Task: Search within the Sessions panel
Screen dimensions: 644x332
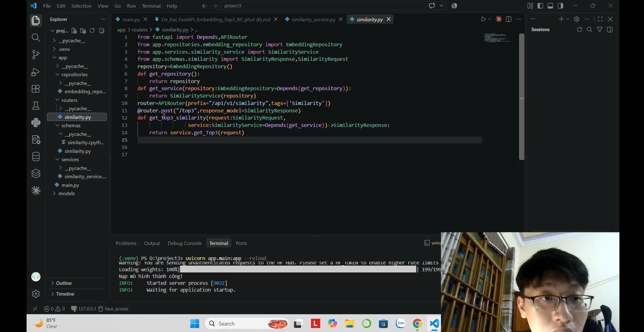Action: 589,30
